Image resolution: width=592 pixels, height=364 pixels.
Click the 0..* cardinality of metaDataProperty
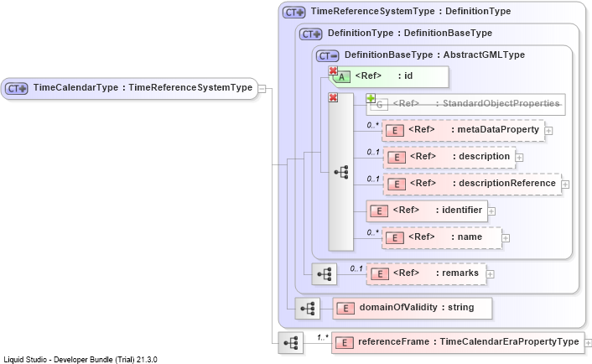tap(372, 125)
